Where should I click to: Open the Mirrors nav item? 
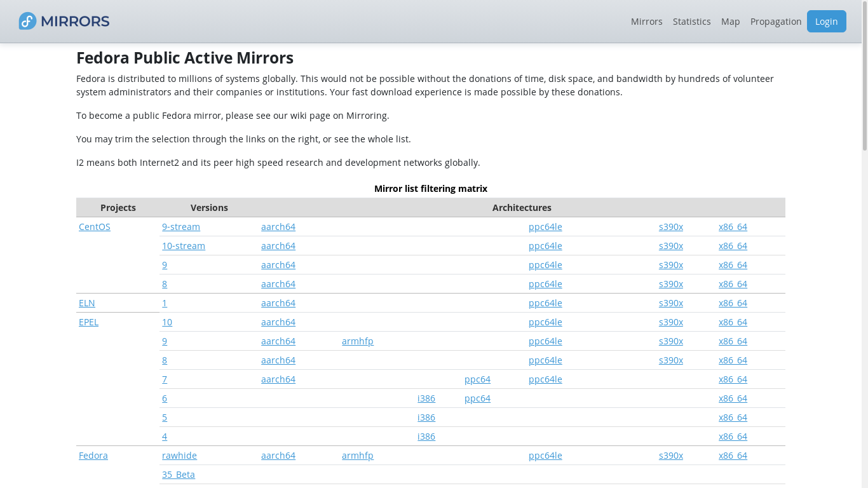click(646, 22)
